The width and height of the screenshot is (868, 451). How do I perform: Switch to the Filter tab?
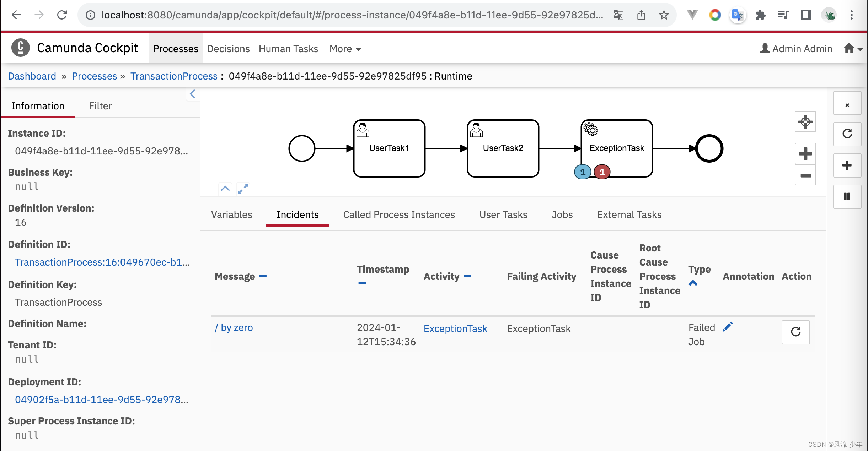(x=100, y=106)
